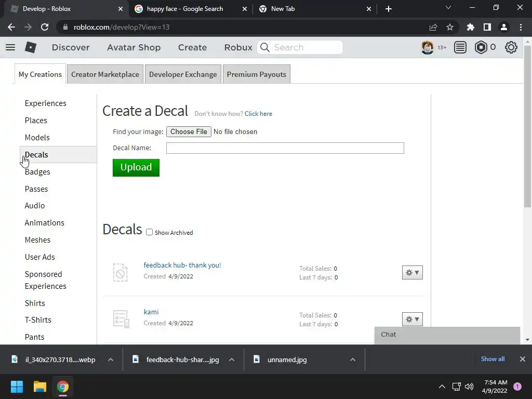Show hidden tray icons chevron

(442, 387)
